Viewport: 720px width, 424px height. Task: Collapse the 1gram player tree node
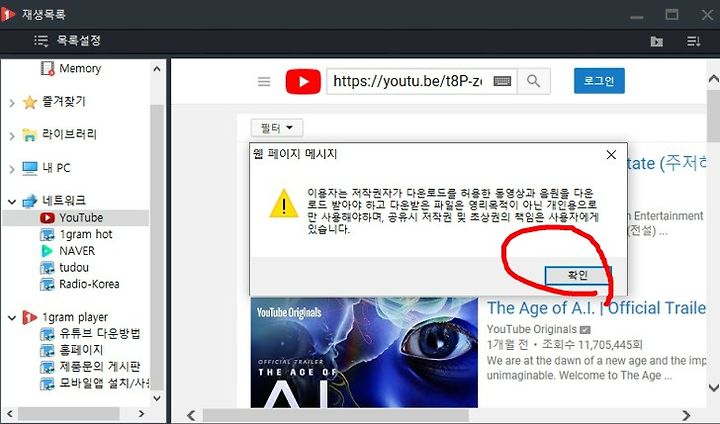12,317
